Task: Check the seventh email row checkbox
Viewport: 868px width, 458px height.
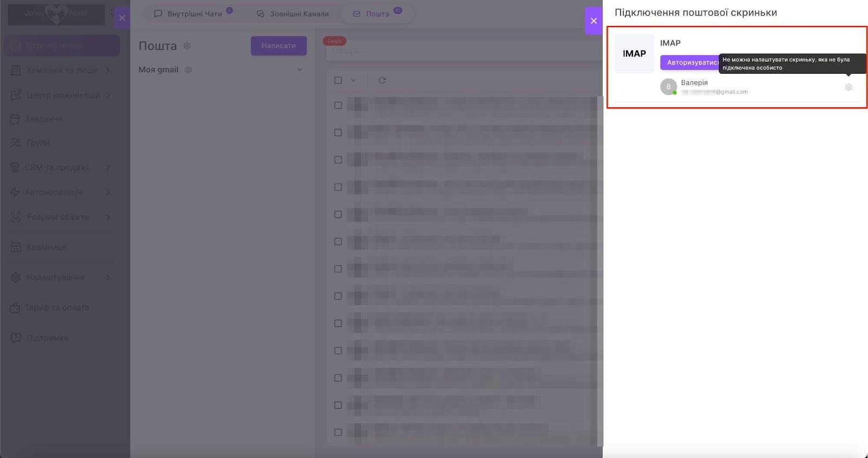Action: click(338, 269)
